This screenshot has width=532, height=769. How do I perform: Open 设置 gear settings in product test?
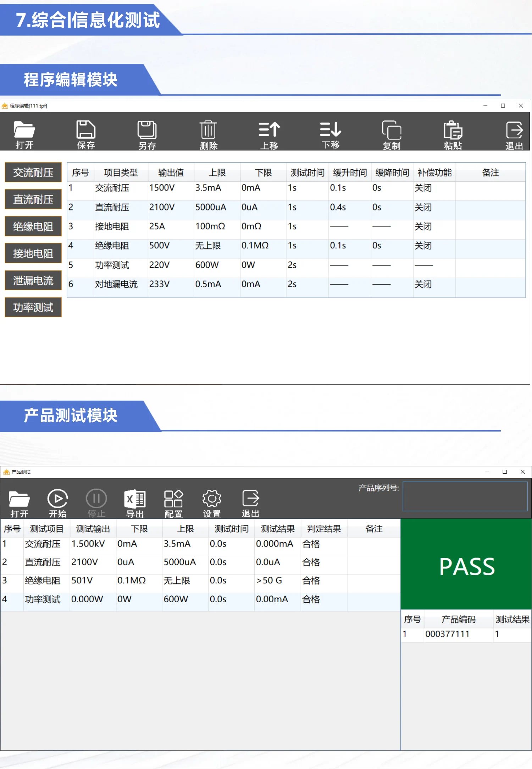tap(212, 503)
